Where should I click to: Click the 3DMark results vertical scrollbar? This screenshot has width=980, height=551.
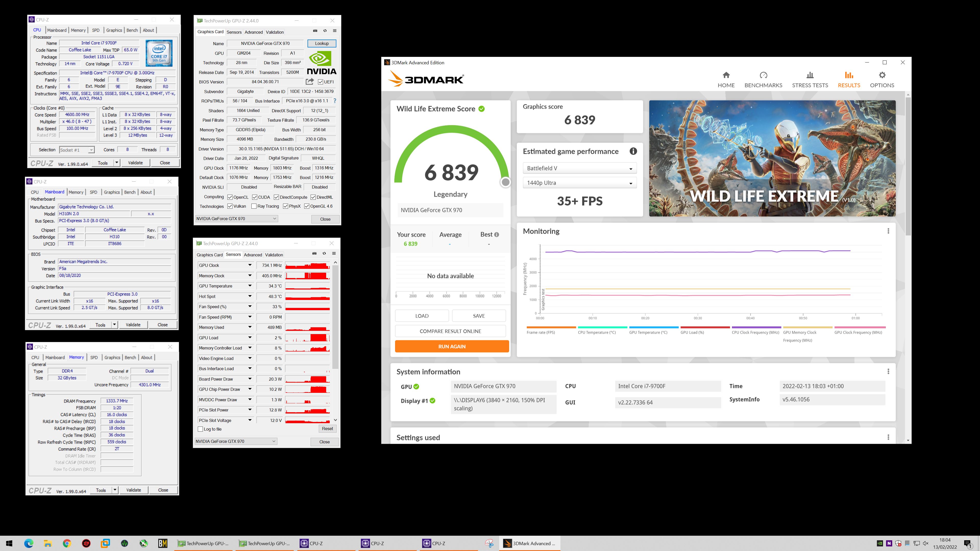[x=908, y=166]
